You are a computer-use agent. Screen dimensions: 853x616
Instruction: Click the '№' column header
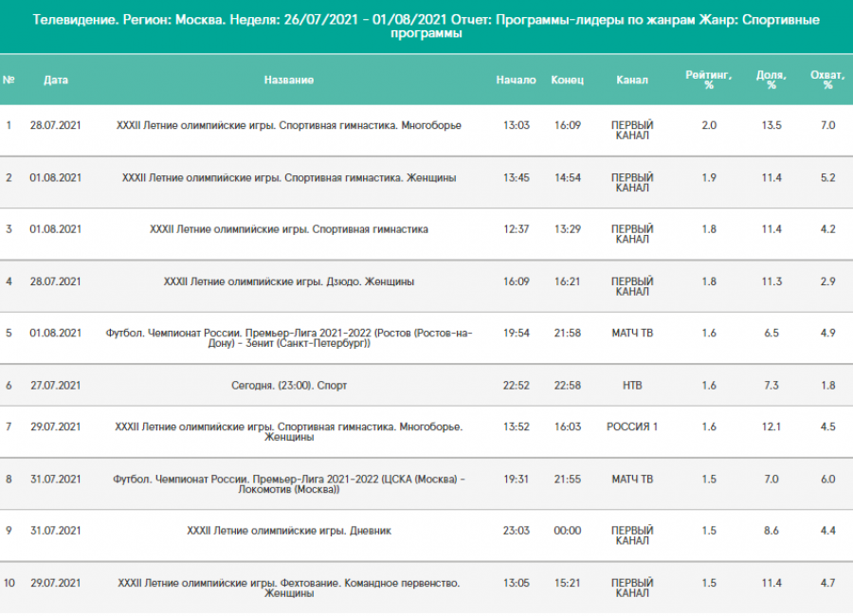click(9, 80)
